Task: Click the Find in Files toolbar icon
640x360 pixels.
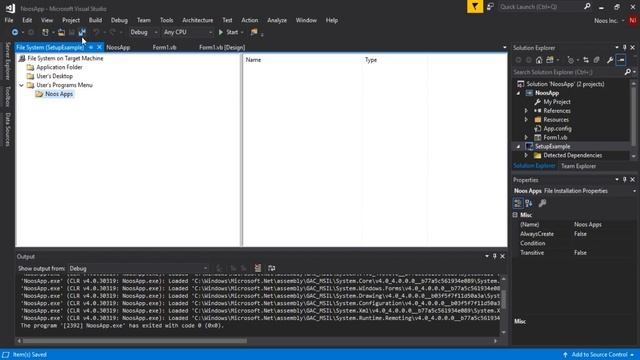Action: [x=254, y=32]
